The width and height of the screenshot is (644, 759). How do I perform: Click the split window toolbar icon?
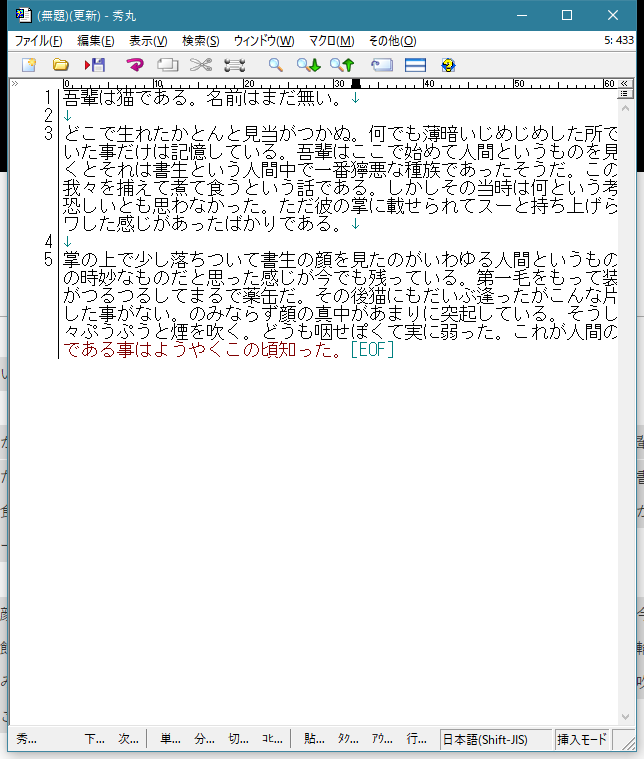[x=415, y=65]
